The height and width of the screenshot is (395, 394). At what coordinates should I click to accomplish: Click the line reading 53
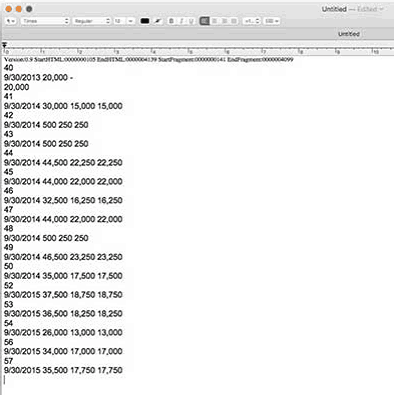(9, 304)
